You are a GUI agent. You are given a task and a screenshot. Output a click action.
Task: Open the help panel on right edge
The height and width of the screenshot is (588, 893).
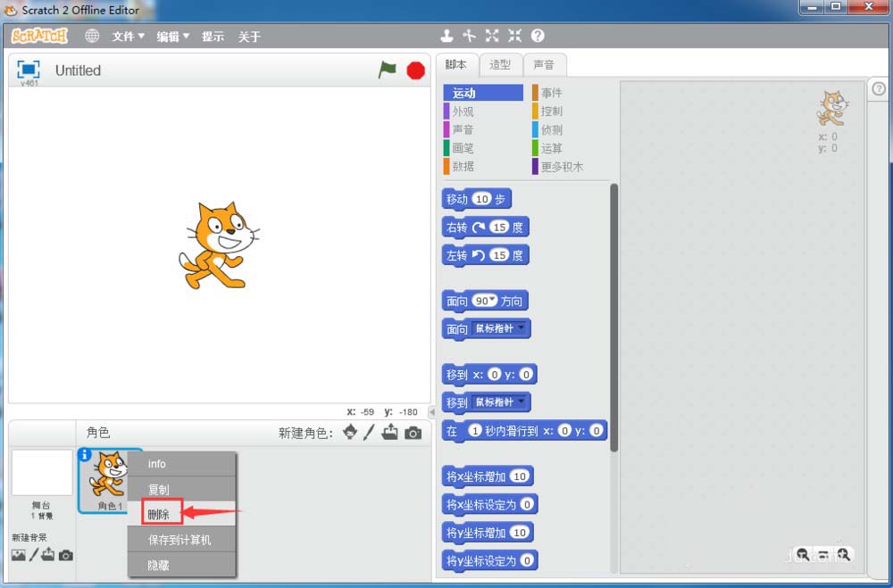[x=879, y=89]
